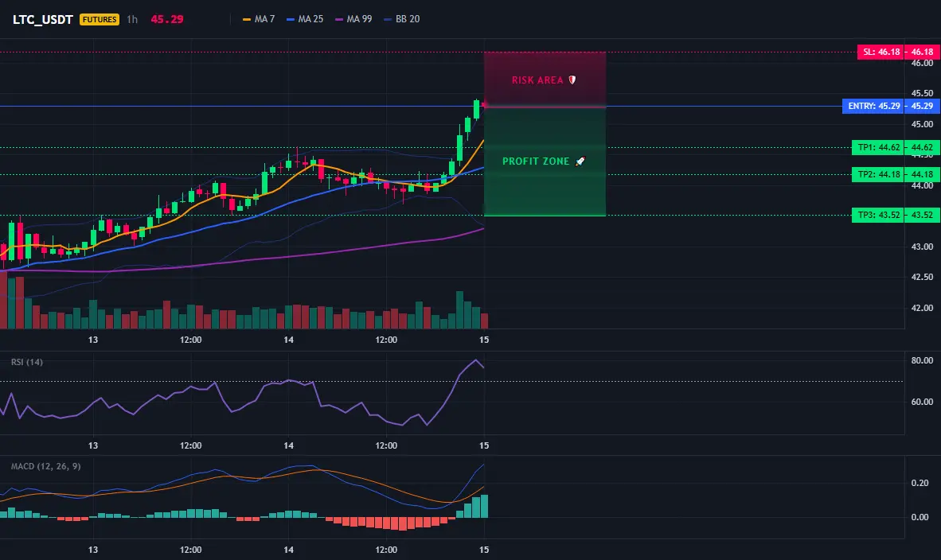Image resolution: width=941 pixels, height=560 pixels.
Task: Click the 13 date label under price chart
Action: (93, 340)
